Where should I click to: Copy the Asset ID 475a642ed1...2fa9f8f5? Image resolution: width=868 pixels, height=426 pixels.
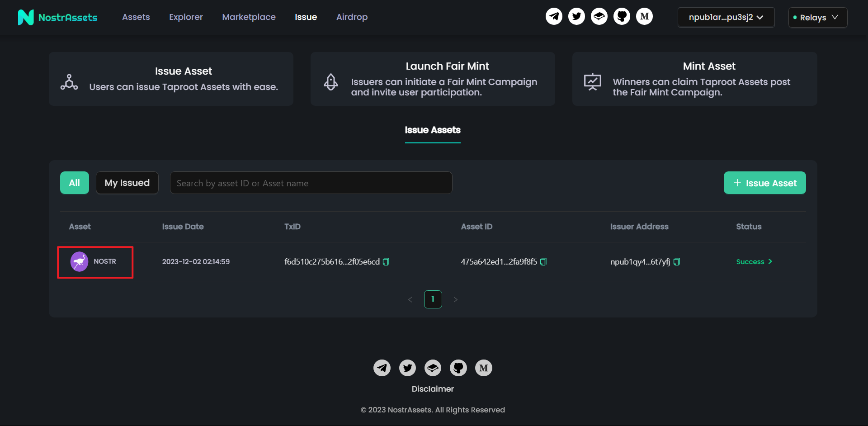click(x=543, y=262)
